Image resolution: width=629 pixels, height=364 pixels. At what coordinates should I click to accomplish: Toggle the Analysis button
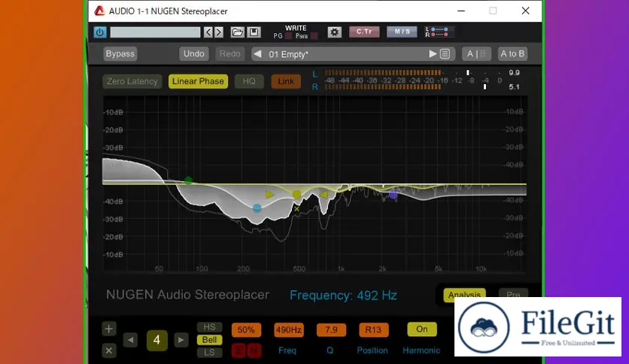click(464, 295)
